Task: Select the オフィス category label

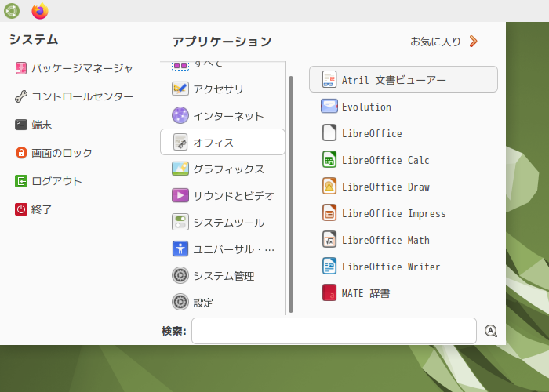Action: [213, 142]
